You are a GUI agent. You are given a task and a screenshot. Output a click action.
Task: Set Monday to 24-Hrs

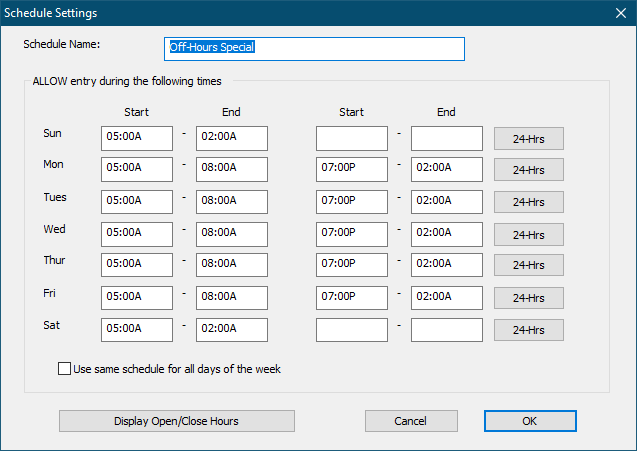528,170
